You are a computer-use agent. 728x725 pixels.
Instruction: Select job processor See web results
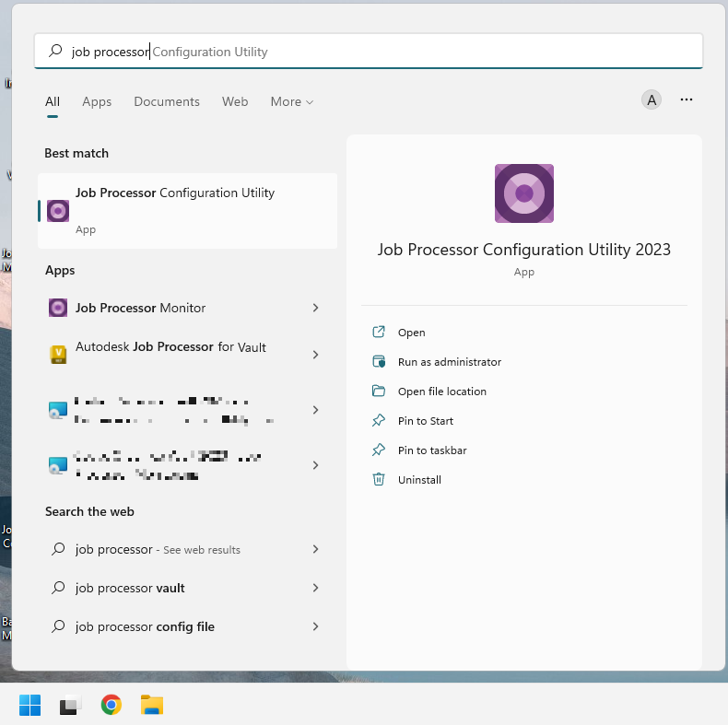click(188, 549)
